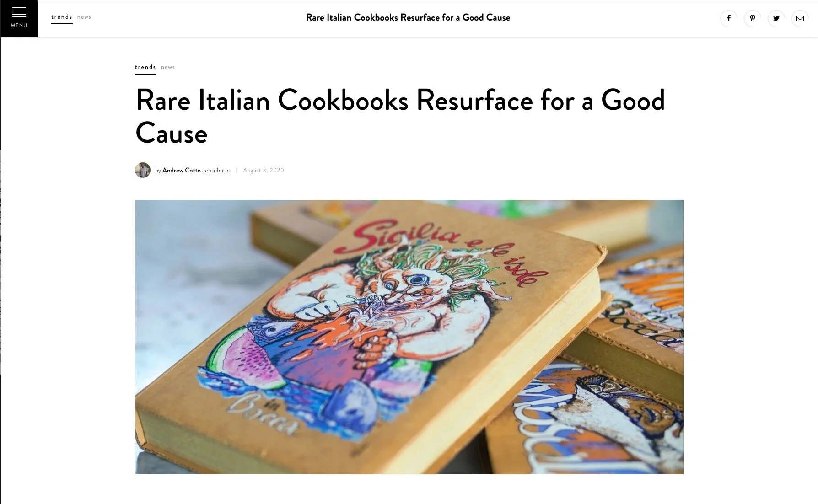
Task: Share article on Facebook
Action: click(x=729, y=18)
